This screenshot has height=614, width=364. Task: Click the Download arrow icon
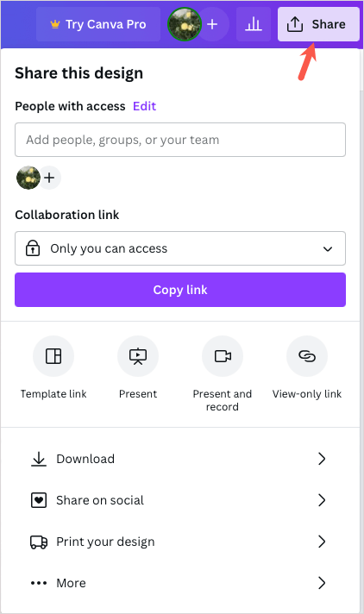point(39,459)
